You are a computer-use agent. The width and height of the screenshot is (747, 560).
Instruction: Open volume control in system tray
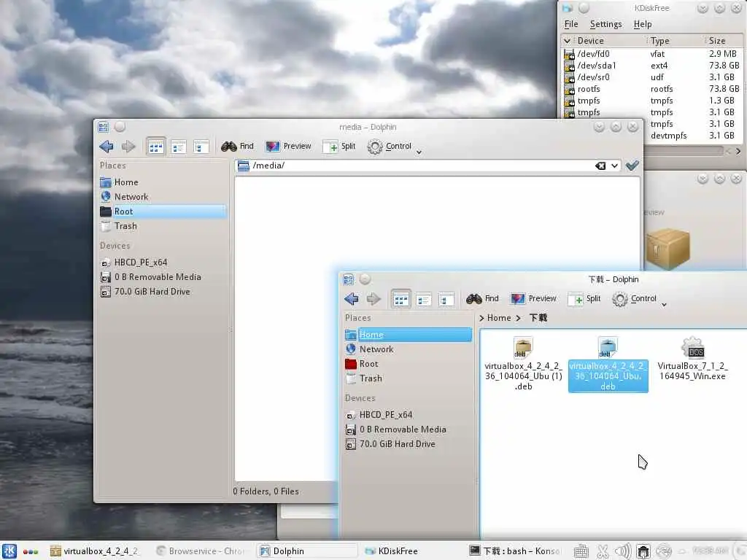point(623,551)
